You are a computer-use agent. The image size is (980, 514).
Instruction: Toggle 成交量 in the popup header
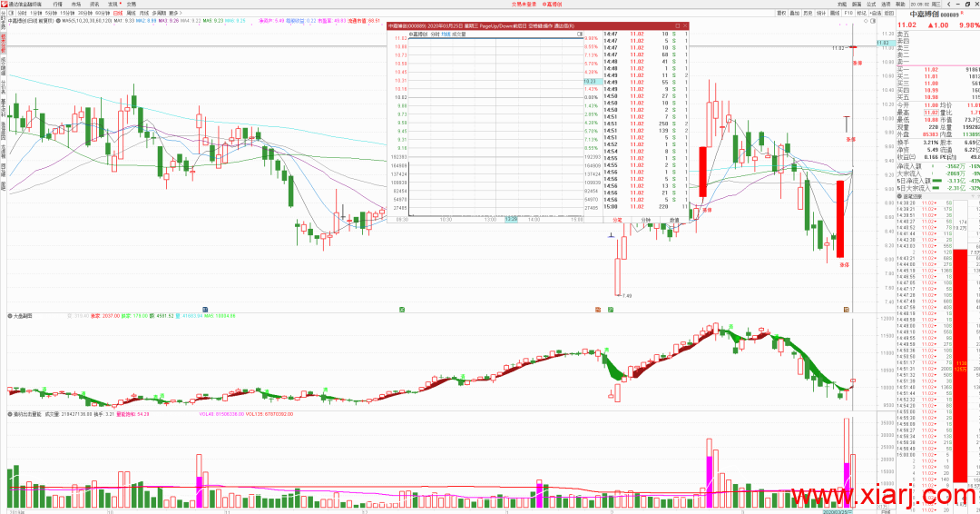pos(459,35)
